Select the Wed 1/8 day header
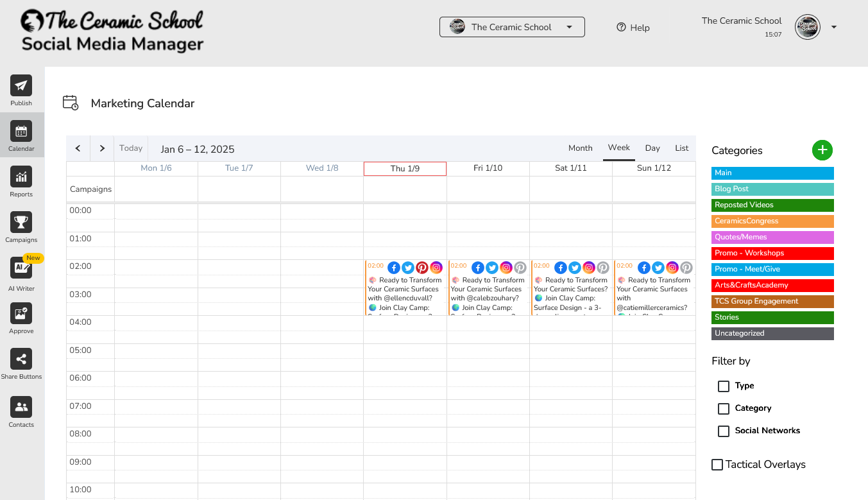The height and width of the screenshot is (500, 868). (x=322, y=168)
